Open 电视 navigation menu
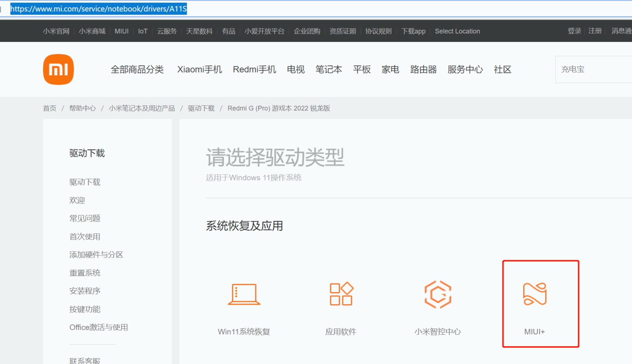Screen dimensions: 632x364 coord(296,69)
